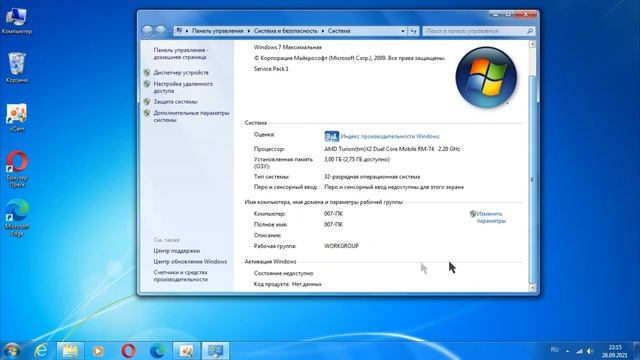
Task: Open Защита системы link
Action: click(175, 102)
